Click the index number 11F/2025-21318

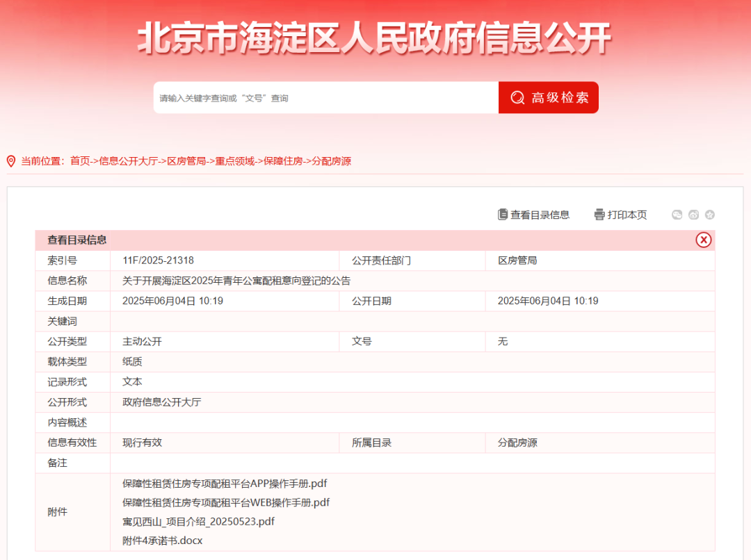pos(158,261)
